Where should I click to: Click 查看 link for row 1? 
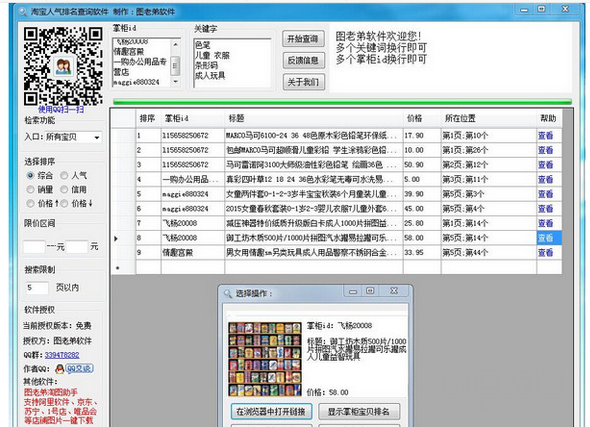(546, 135)
